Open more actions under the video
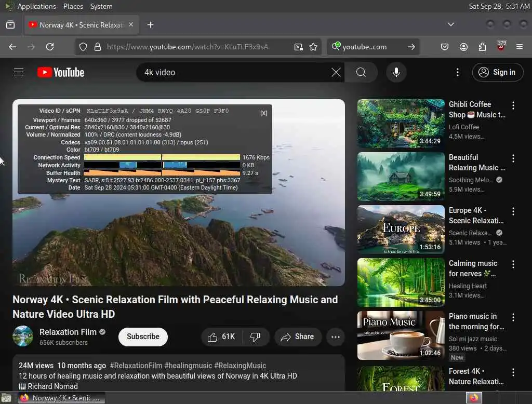Screen dimensions: 532x404 coord(335,337)
